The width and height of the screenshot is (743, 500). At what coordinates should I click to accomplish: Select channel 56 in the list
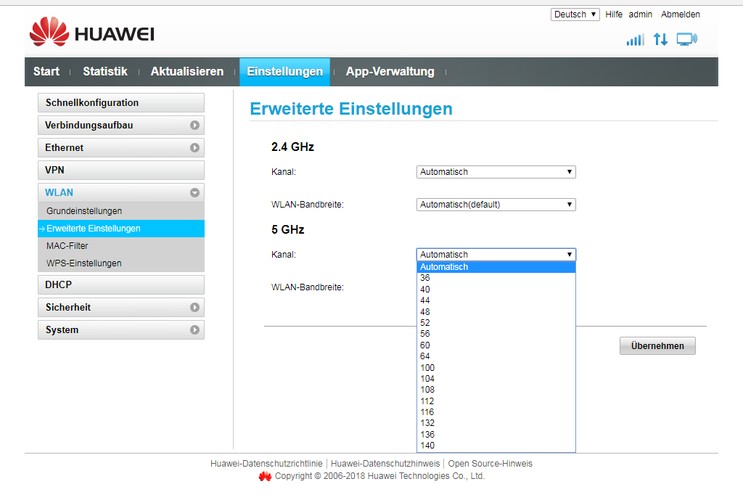[x=496, y=334]
